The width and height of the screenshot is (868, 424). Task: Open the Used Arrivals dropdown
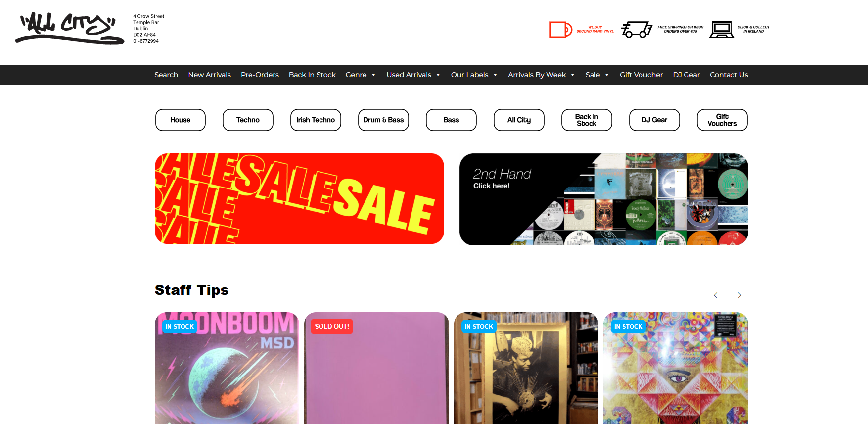[x=413, y=75]
